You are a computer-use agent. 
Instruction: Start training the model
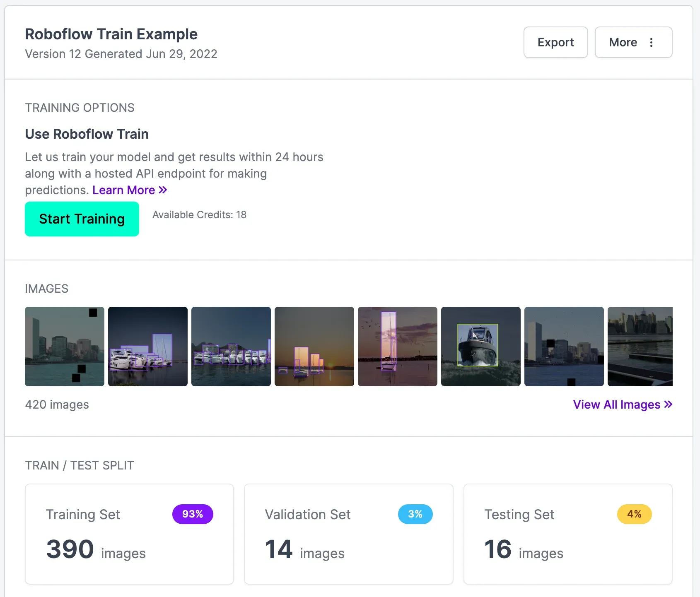click(82, 219)
